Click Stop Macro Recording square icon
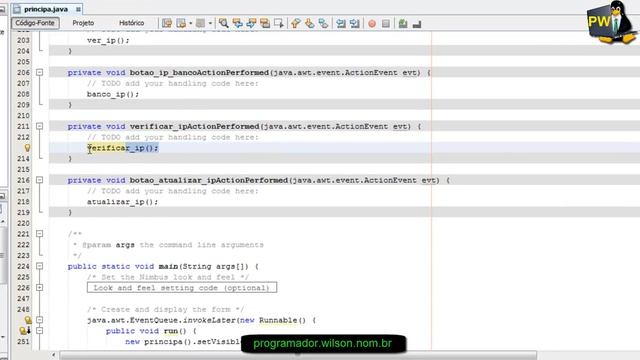640x360 pixels. click(x=386, y=24)
